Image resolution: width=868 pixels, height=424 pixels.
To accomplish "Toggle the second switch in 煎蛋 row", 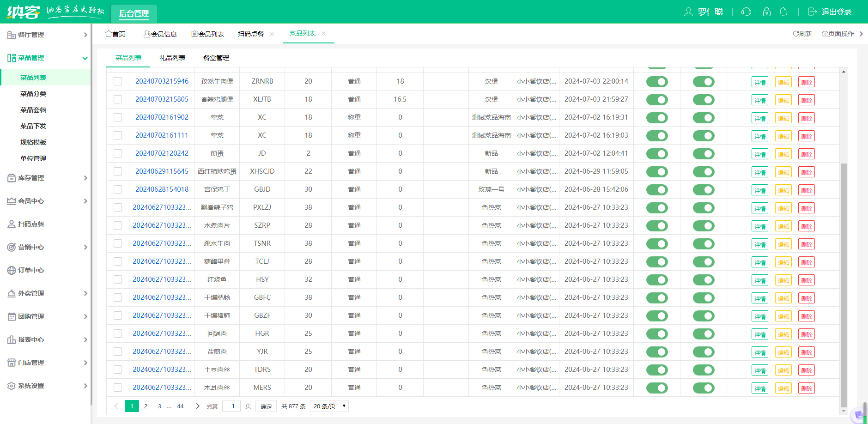I will (x=704, y=154).
